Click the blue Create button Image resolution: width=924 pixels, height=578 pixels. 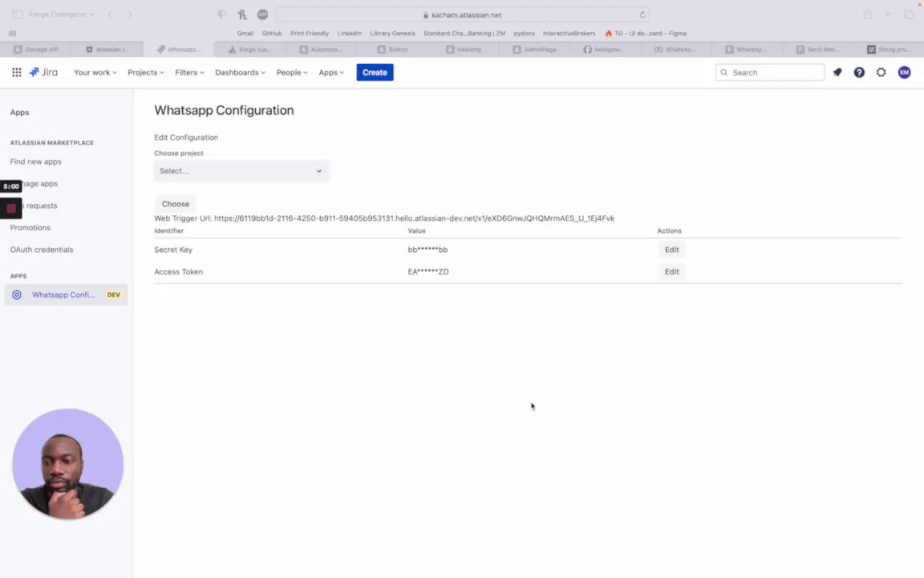(x=375, y=72)
